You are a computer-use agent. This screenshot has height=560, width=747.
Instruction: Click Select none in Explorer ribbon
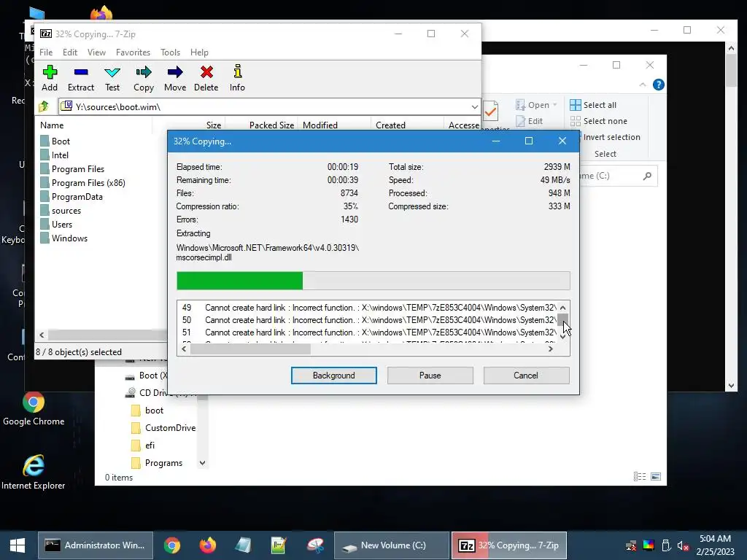point(599,121)
